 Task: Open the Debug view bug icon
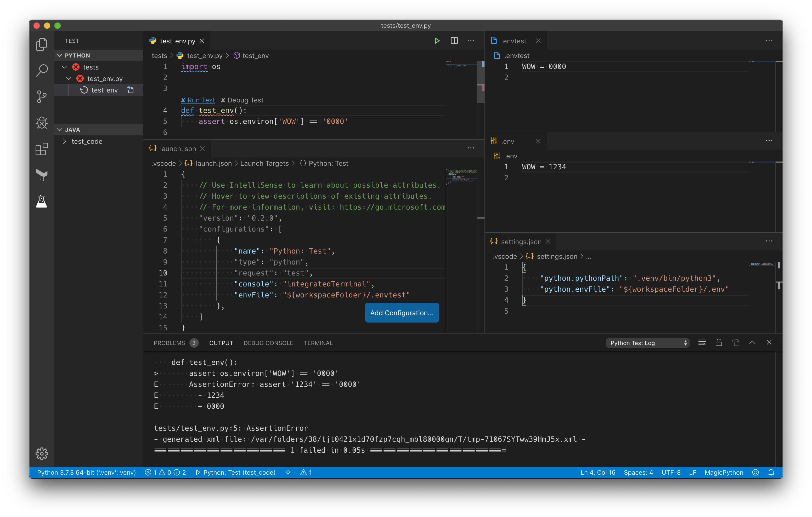coord(42,123)
